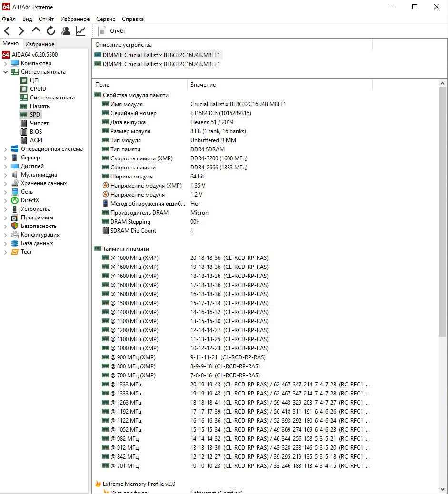The width and height of the screenshot is (448, 494).
Task: Open the Вид menu
Action: (27, 19)
